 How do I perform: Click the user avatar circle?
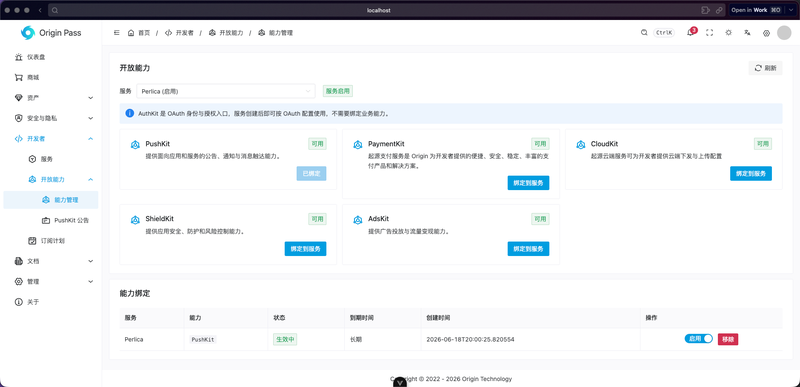click(784, 33)
